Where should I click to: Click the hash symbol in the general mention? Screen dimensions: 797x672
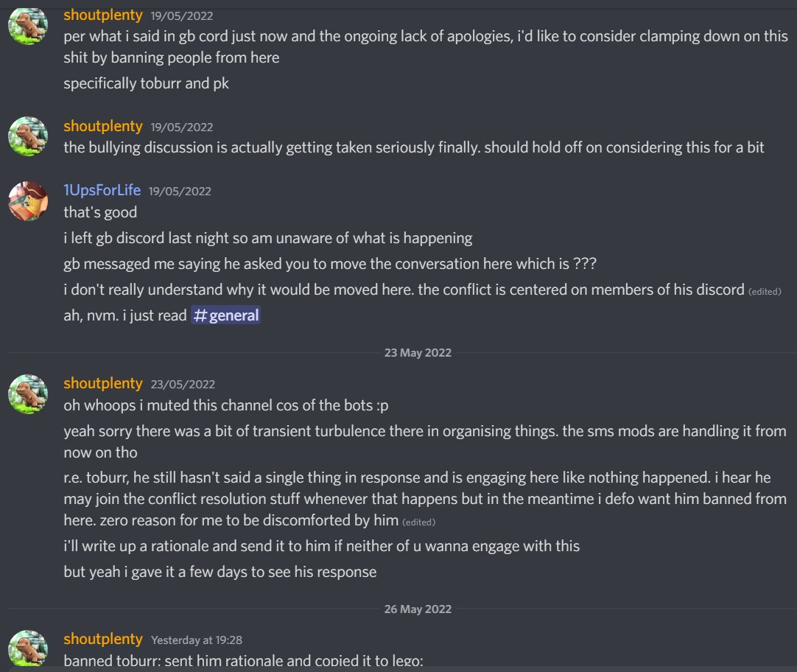200,316
